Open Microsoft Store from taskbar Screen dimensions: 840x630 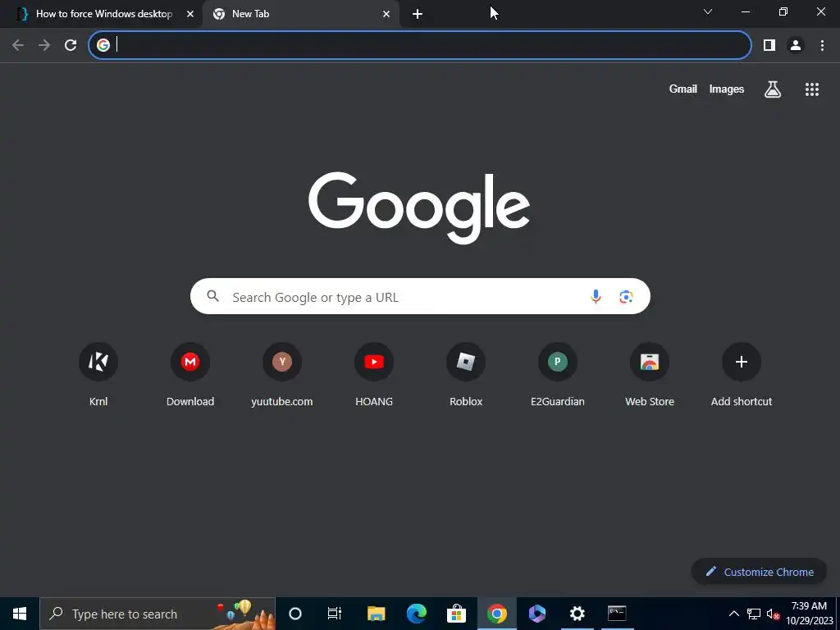pyautogui.click(x=456, y=614)
